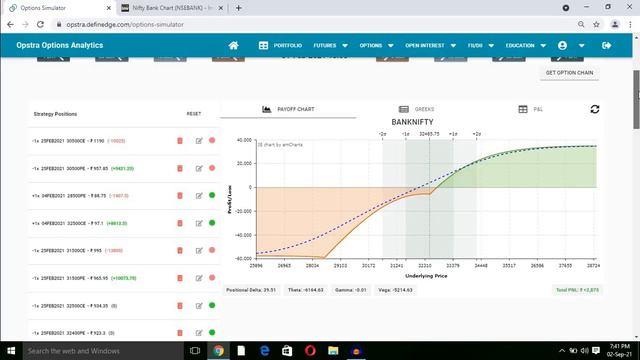
Task: Edit the 25FEB2021 32400PE position
Action: pyautogui.click(x=199, y=333)
